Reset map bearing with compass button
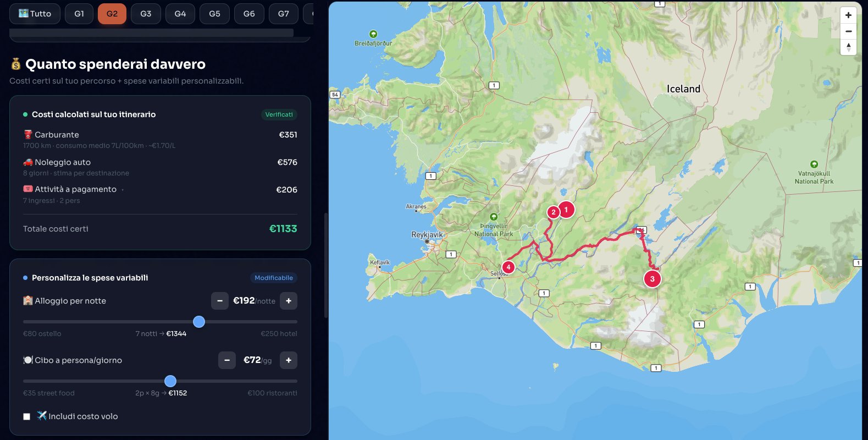The width and height of the screenshot is (868, 440). point(848,47)
